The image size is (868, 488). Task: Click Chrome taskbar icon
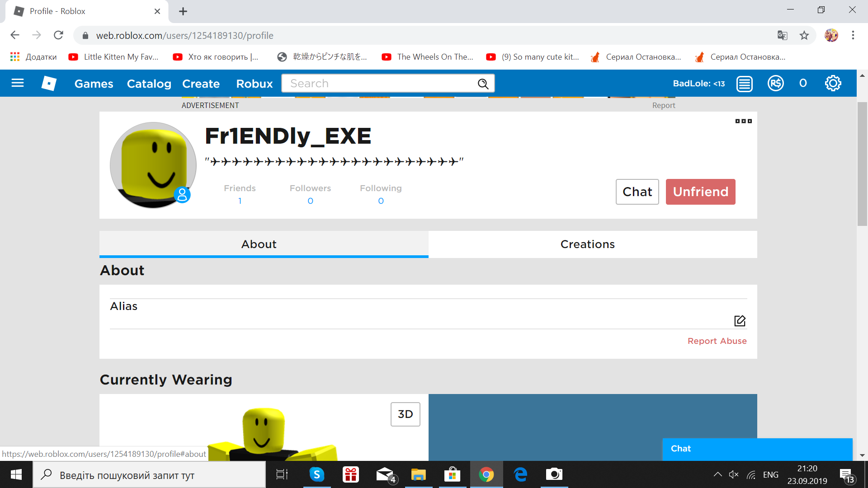tap(487, 474)
